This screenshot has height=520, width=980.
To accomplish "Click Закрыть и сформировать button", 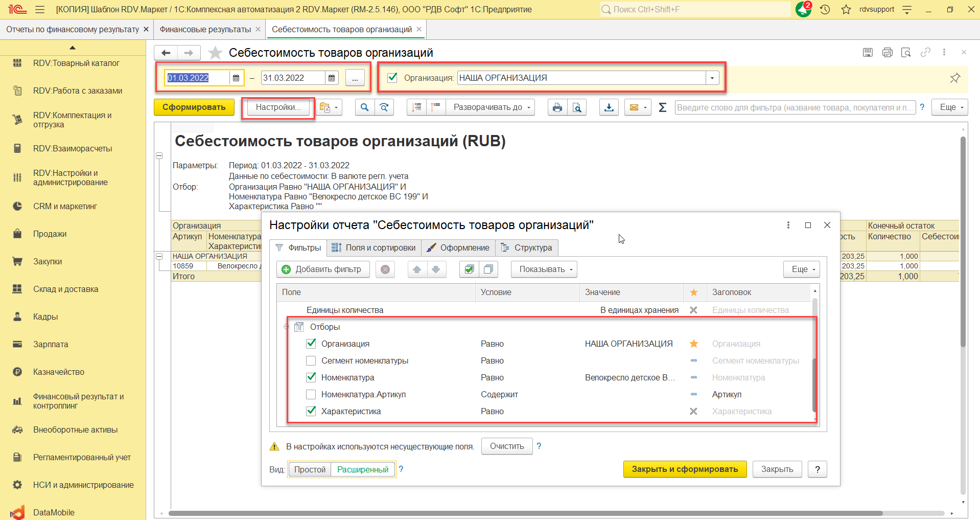I will pyautogui.click(x=684, y=469).
